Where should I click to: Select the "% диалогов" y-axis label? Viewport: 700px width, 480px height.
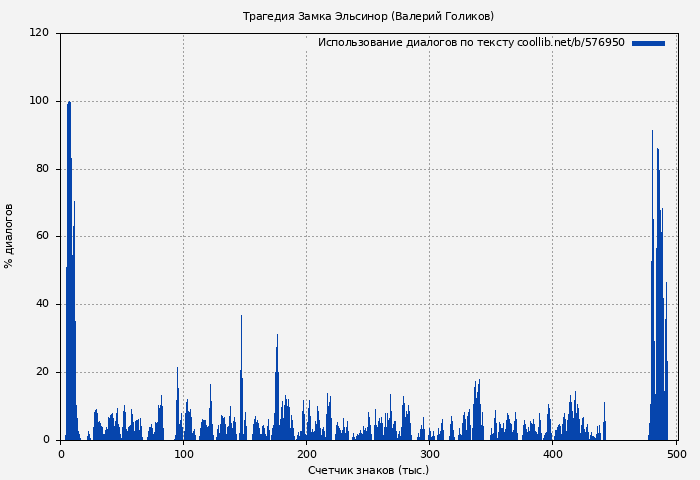(9, 236)
